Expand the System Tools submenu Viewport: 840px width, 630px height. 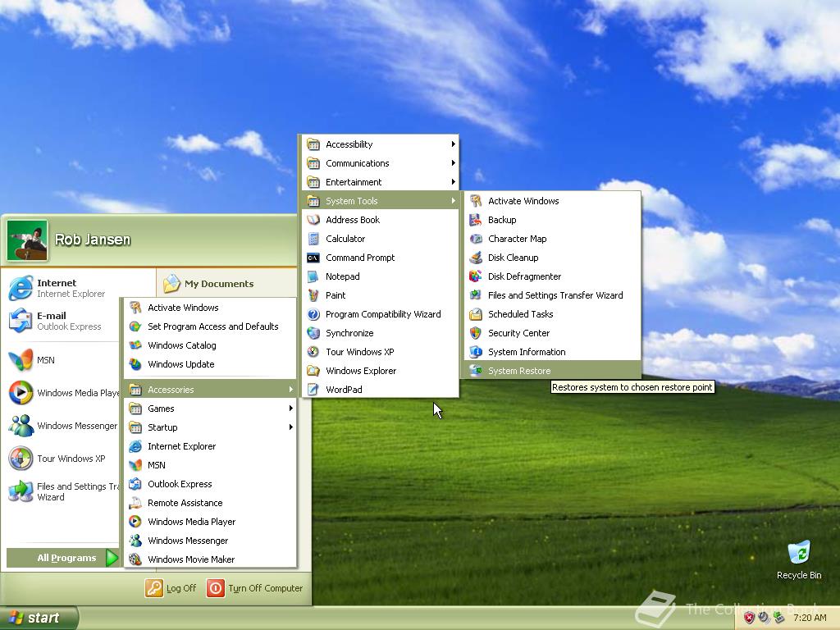click(x=381, y=201)
